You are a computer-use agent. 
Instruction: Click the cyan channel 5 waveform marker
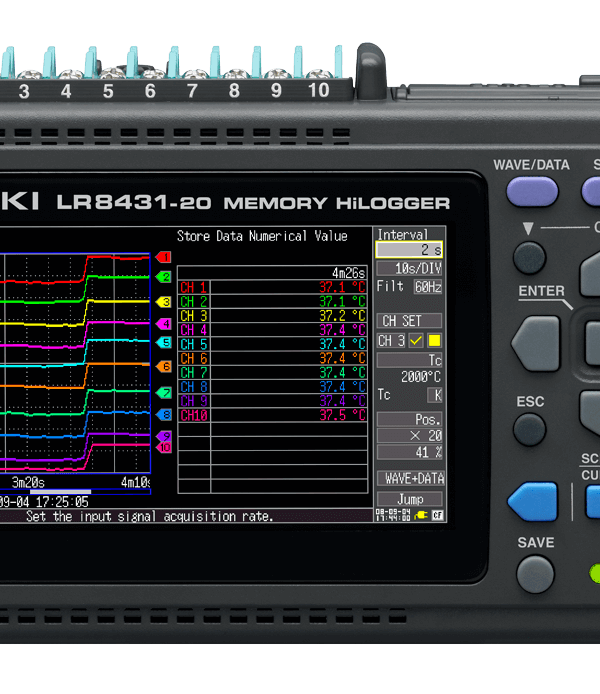[164, 343]
